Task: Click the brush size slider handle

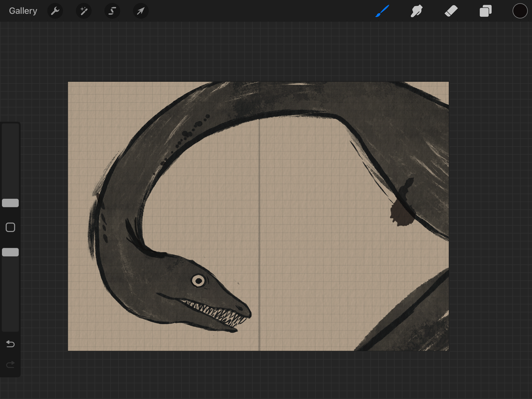Action: tap(10, 203)
